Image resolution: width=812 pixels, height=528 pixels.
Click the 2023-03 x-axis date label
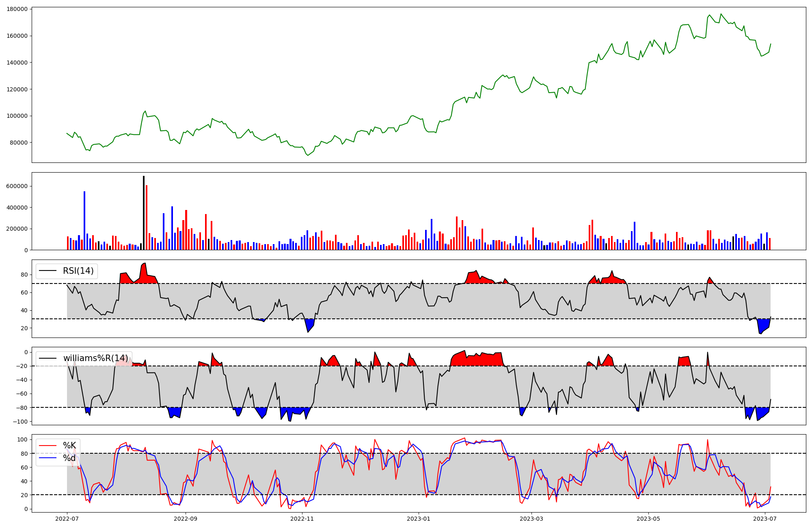pyautogui.click(x=531, y=519)
